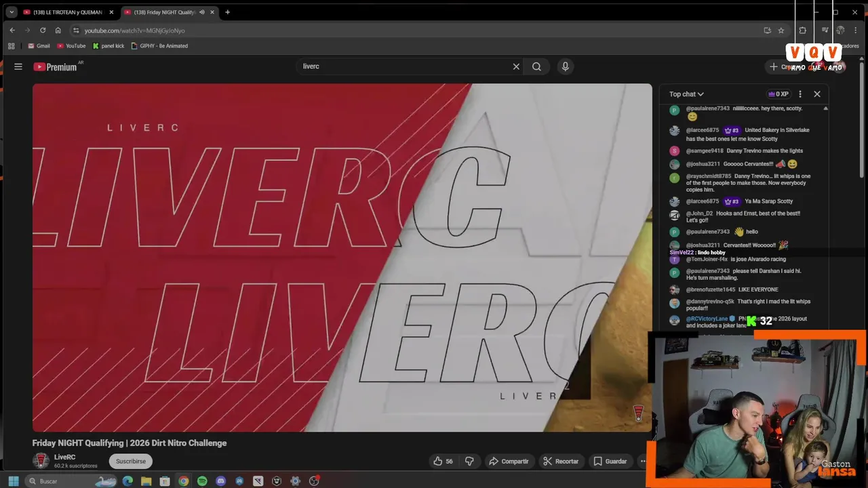Share the video via Compartir
Viewport: 868px width, 488px height.
click(x=509, y=461)
